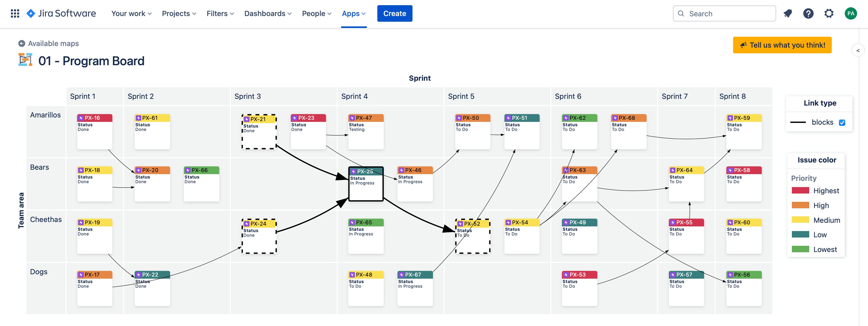Click the back arrow beside Available maps
Viewport: 868px width, 326px height.
(x=21, y=43)
